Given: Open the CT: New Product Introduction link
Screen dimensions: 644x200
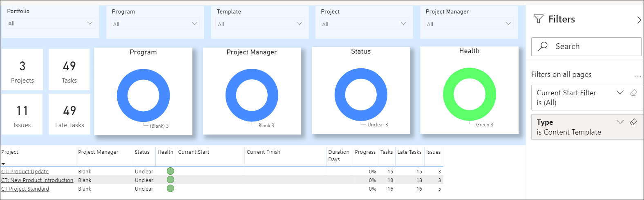Looking at the screenshot, I should coord(37,180).
